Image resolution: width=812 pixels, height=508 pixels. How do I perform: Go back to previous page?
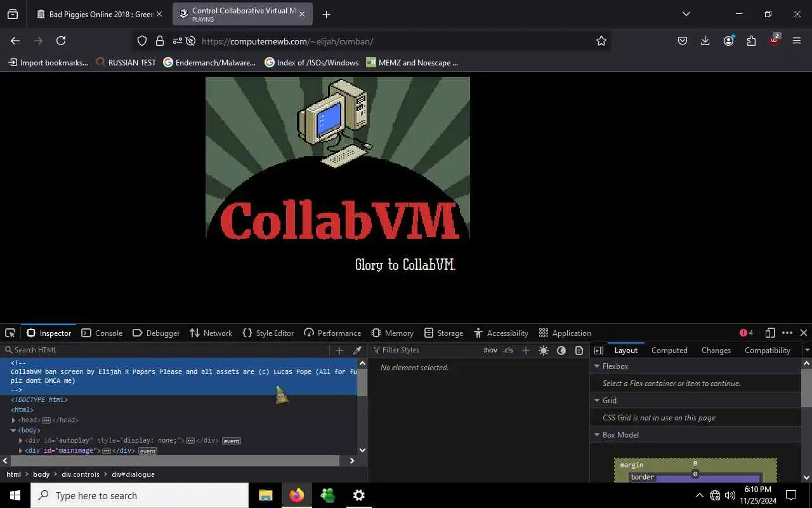(x=15, y=41)
